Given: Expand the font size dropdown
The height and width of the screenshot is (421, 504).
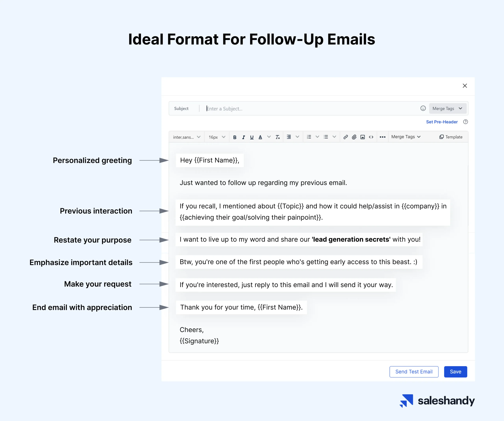Looking at the screenshot, I should point(216,138).
